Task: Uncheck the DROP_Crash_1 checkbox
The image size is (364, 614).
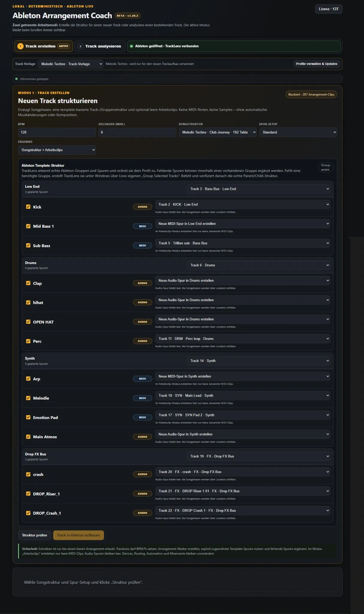Action: pos(28,513)
